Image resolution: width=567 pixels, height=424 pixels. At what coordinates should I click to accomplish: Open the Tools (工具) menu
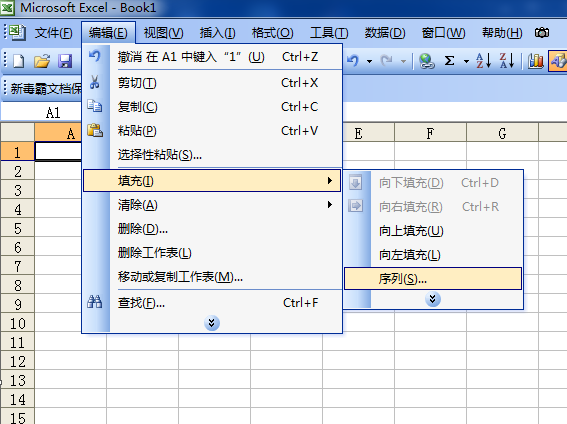coord(329,33)
